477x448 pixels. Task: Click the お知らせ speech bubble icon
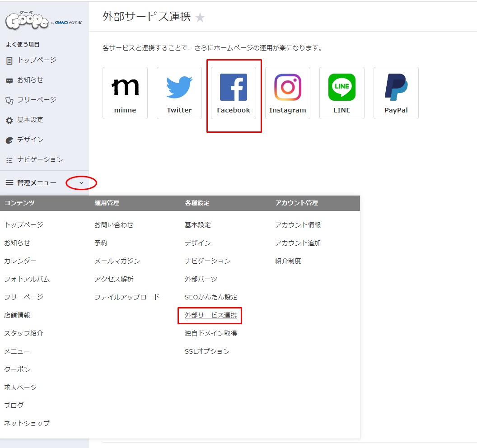(9, 81)
